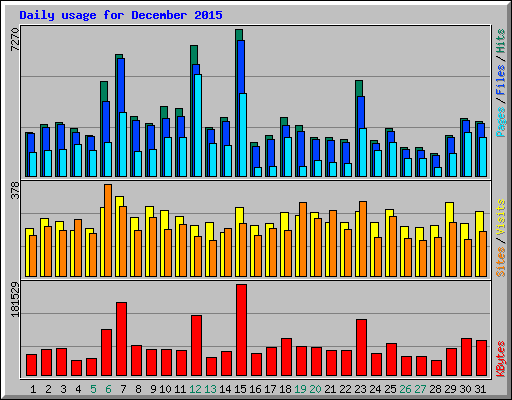Click the 378 y-axis scale value
The width and height of the screenshot is (512, 400).
(x=15, y=190)
